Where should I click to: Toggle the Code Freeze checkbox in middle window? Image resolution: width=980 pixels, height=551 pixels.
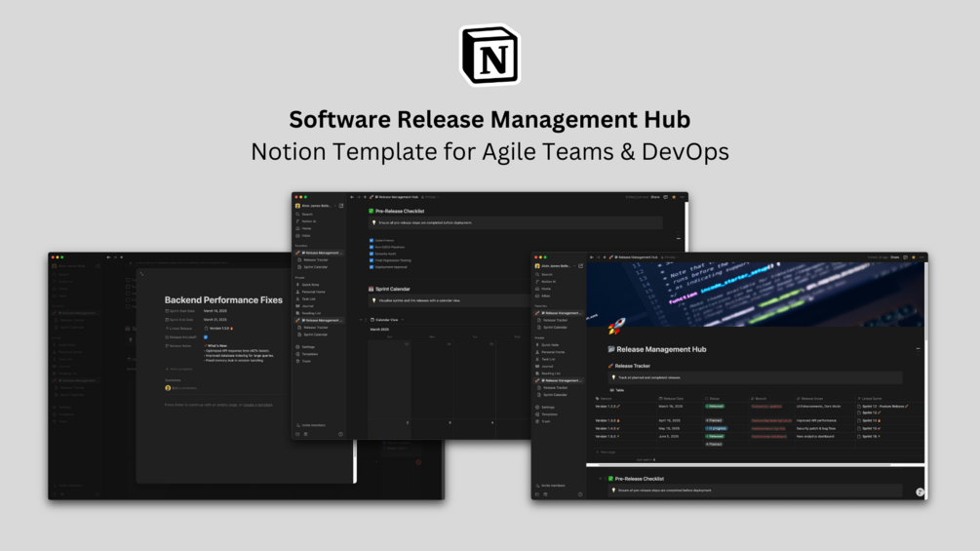372,240
